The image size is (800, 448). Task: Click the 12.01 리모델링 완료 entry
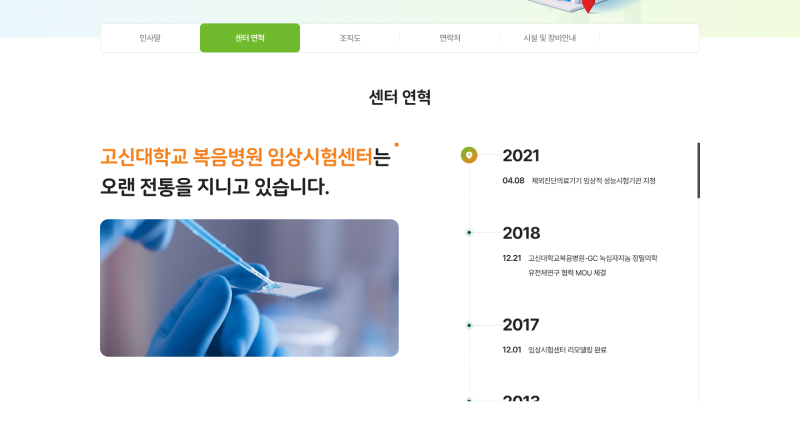pyautogui.click(x=555, y=350)
